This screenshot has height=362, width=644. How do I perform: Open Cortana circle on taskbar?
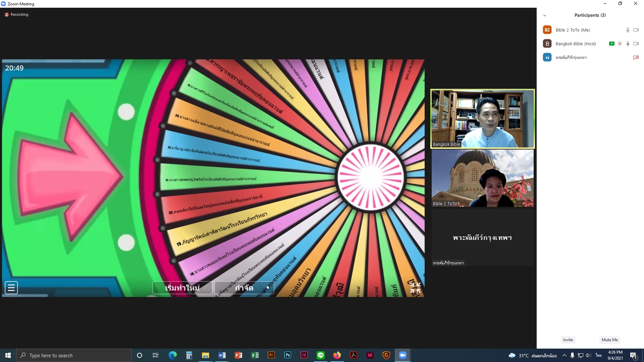point(140,355)
